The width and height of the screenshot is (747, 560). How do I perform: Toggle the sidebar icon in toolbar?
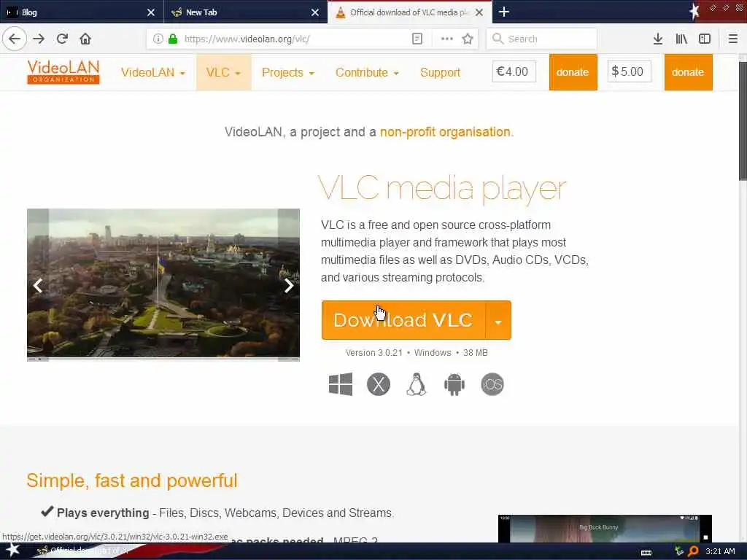[705, 39]
